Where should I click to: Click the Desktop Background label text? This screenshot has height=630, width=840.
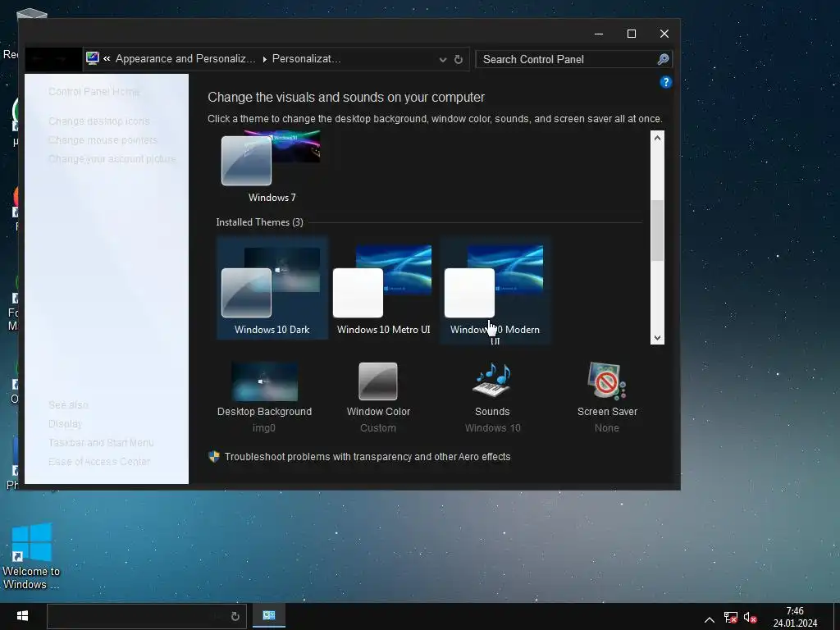pyautogui.click(x=264, y=412)
